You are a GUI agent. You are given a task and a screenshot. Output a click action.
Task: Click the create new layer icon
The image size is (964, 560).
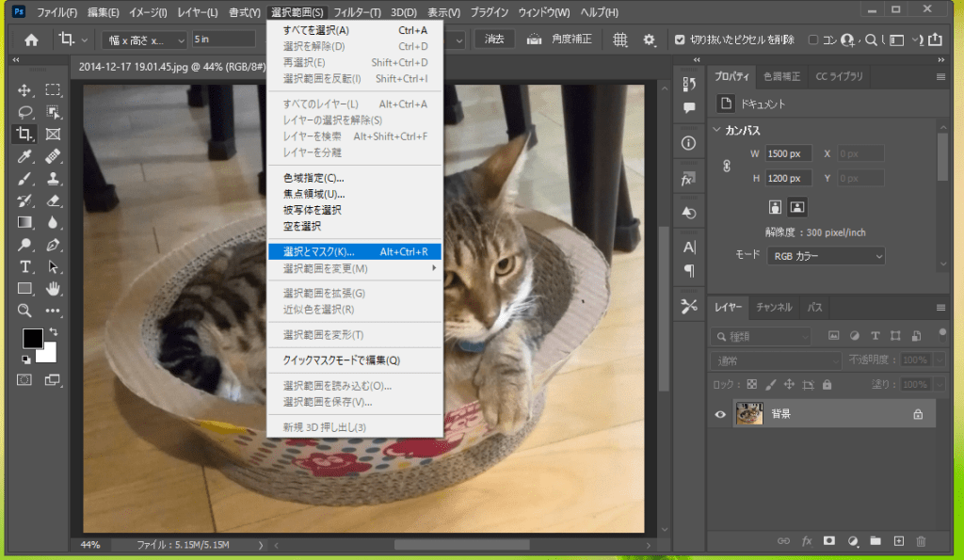[x=898, y=541]
